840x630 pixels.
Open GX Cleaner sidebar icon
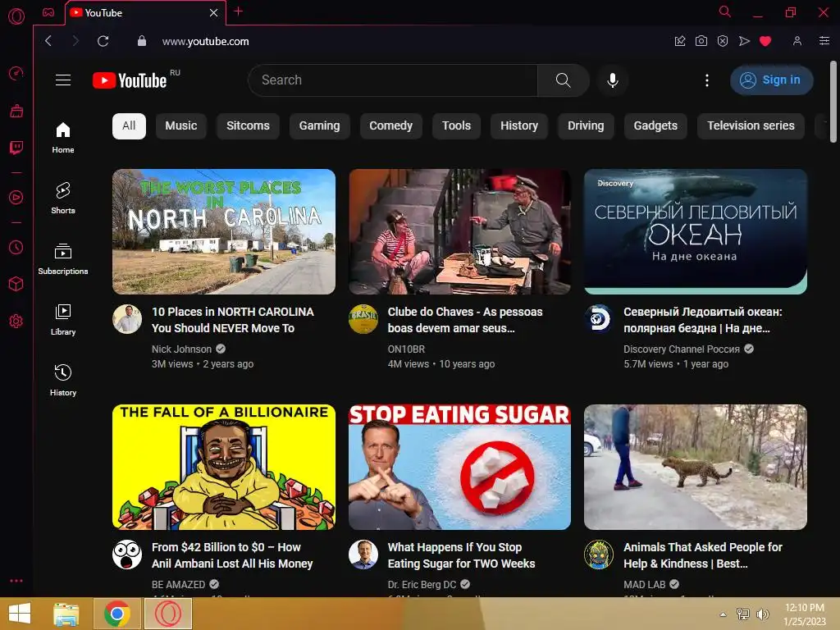click(16, 111)
